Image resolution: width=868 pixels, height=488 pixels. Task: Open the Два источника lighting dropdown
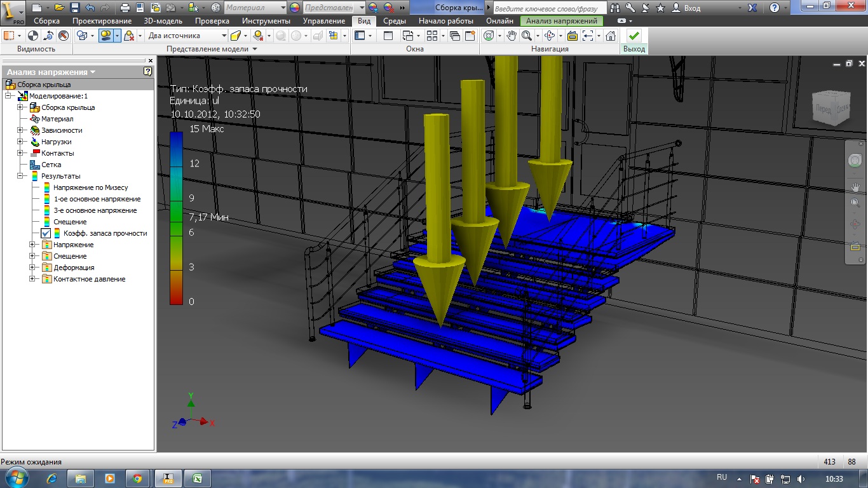click(x=187, y=36)
